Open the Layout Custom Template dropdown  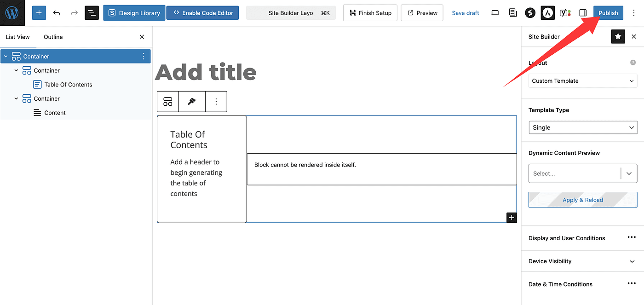[x=582, y=81]
